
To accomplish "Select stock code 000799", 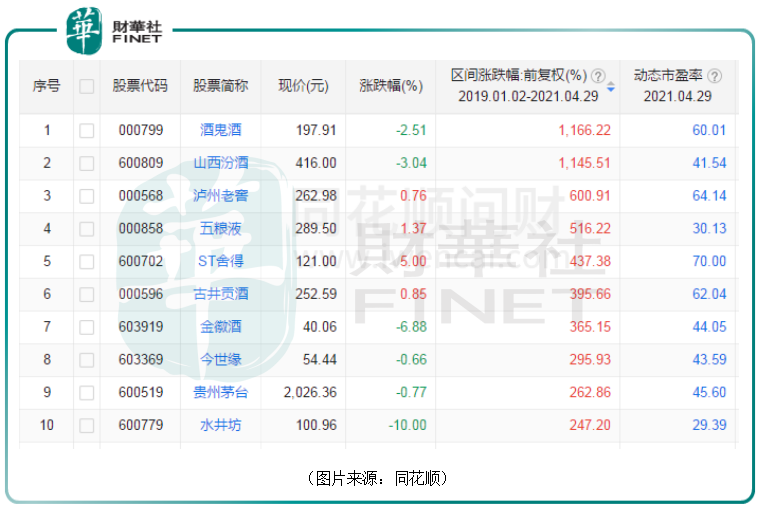I will (141, 130).
